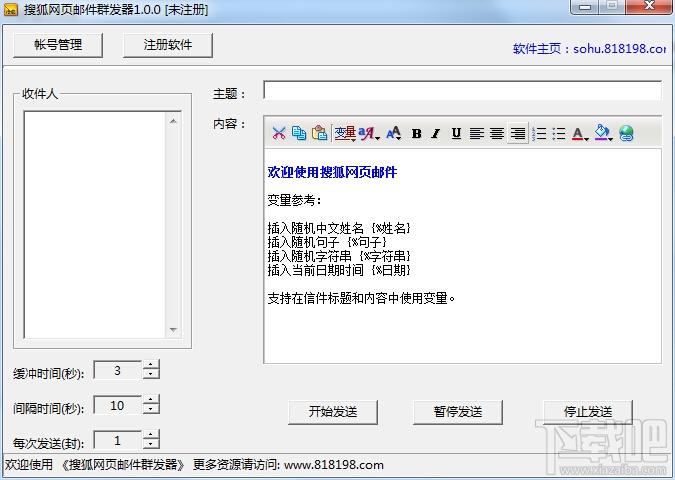Insert a numbered list

pos(539,133)
